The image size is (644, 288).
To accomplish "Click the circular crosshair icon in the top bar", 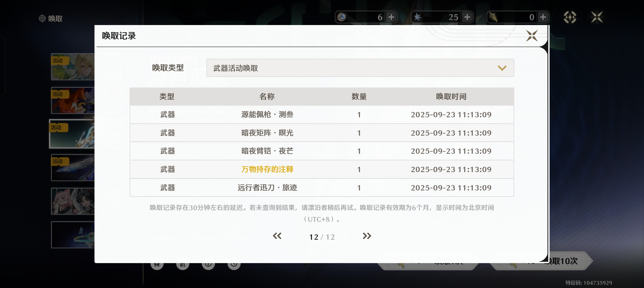I will 570,17.
